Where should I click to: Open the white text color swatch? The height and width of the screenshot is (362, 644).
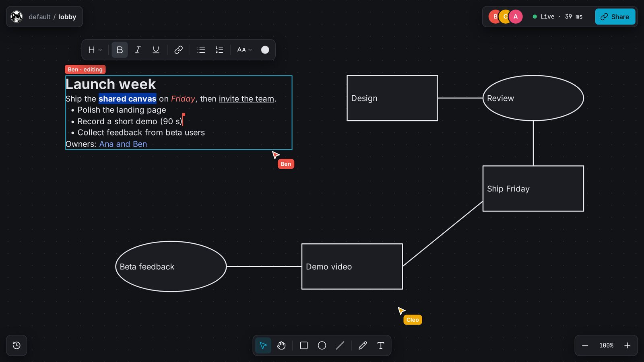265,50
